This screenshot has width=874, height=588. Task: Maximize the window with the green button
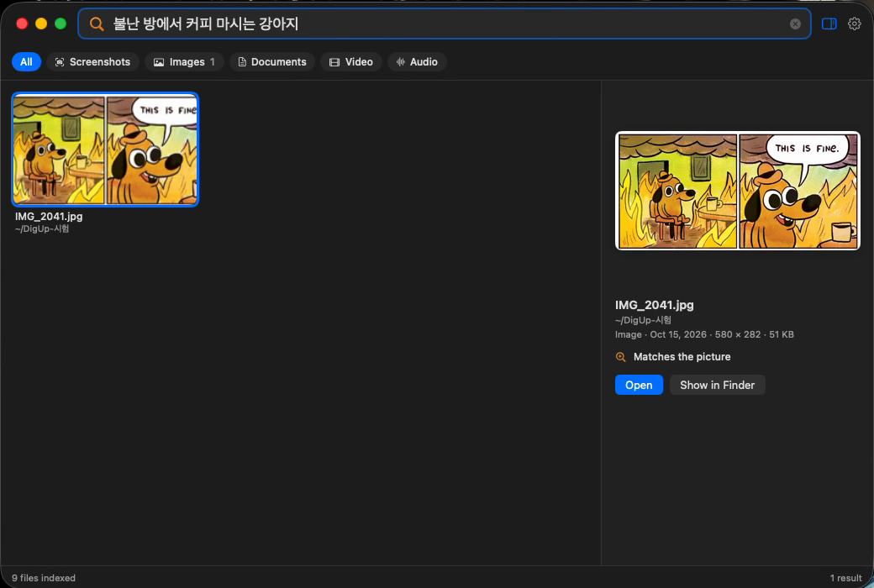(x=61, y=24)
